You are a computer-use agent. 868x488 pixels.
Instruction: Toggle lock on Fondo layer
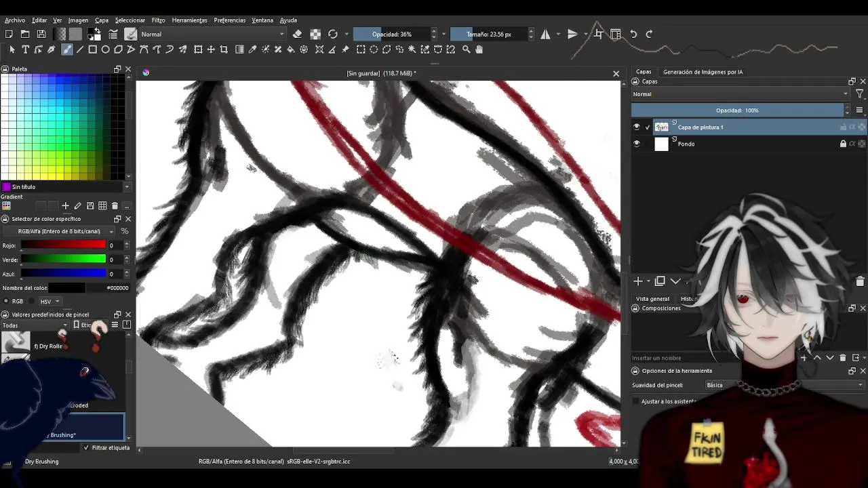[843, 144]
